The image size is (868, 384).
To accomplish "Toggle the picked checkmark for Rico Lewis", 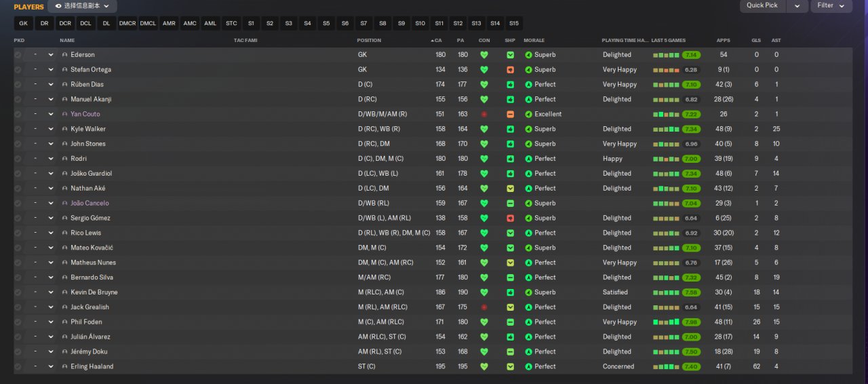I will [x=18, y=233].
